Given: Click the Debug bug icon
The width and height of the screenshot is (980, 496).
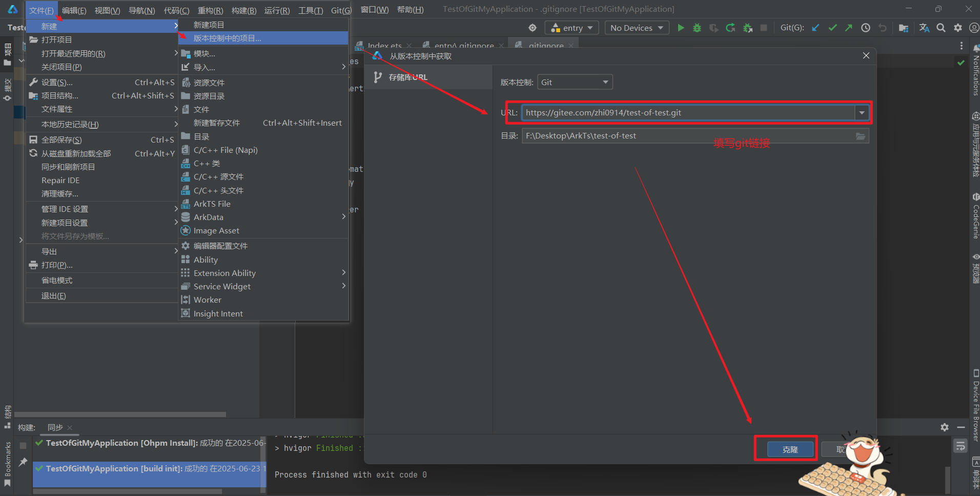Looking at the screenshot, I should click(x=697, y=28).
